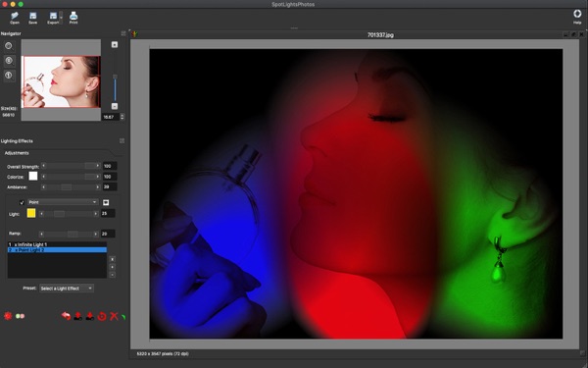Edit the Overall Strength value field
The width and height of the screenshot is (588, 368).
tap(110, 166)
